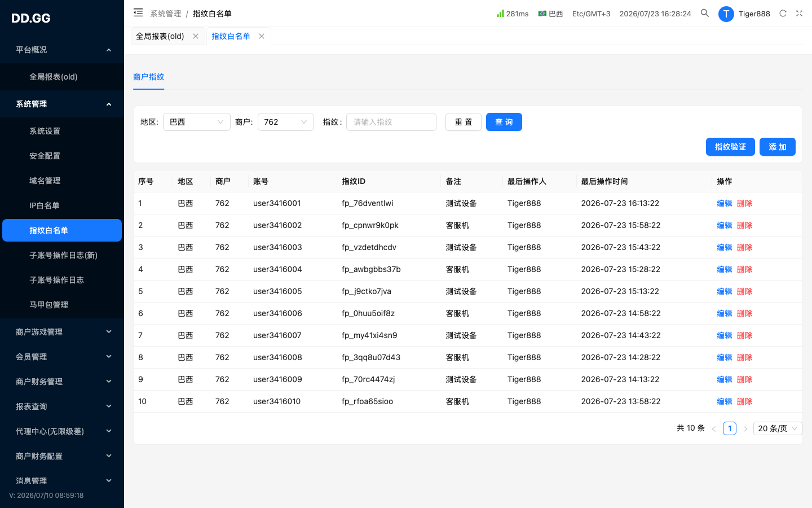The width and height of the screenshot is (812, 508).
Task: Click the fingerprint ID fp_76dventlwi
Action: pos(368,203)
